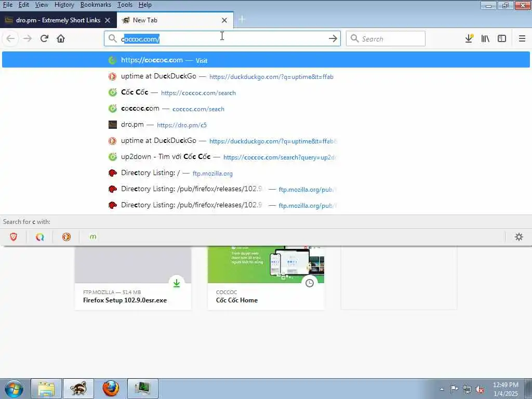Select first uptime at DuckDuckGo suggestion

pyautogui.click(x=266, y=76)
